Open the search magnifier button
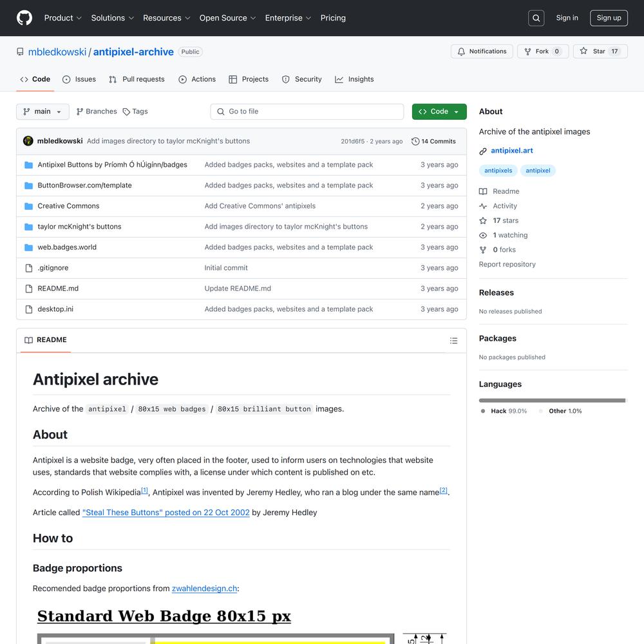This screenshot has height=644, width=644. (x=536, y=18)
